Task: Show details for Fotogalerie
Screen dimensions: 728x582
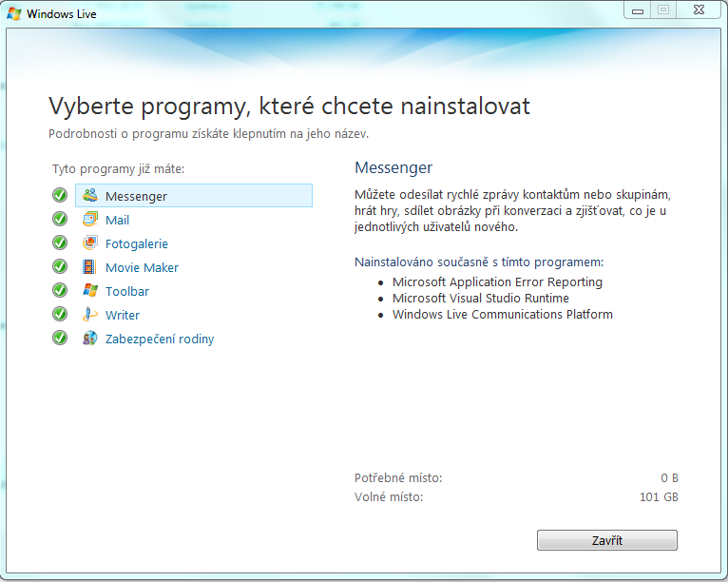Action: coord(137,243)
